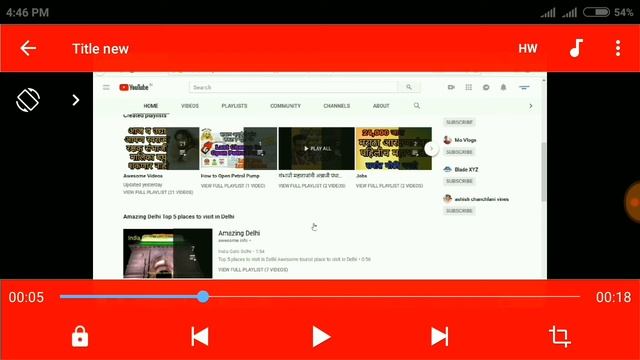The image size is (640, 360).
Task: Open YouTube apps grid icon
Action: click(469, 87)
